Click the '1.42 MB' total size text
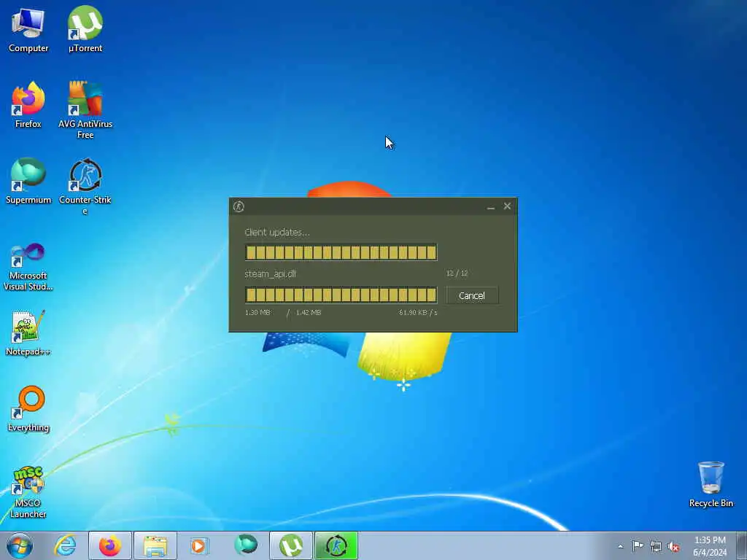The image size is (747, 560). (309, 312)
